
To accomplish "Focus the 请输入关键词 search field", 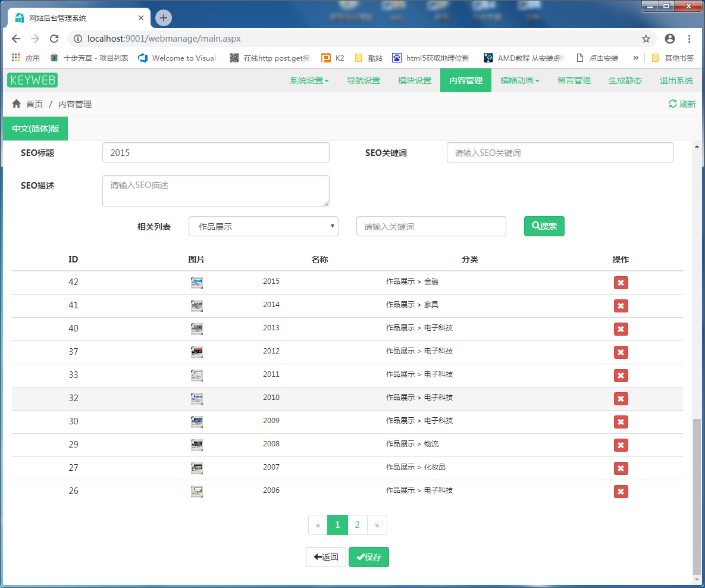I will point(431,226).
